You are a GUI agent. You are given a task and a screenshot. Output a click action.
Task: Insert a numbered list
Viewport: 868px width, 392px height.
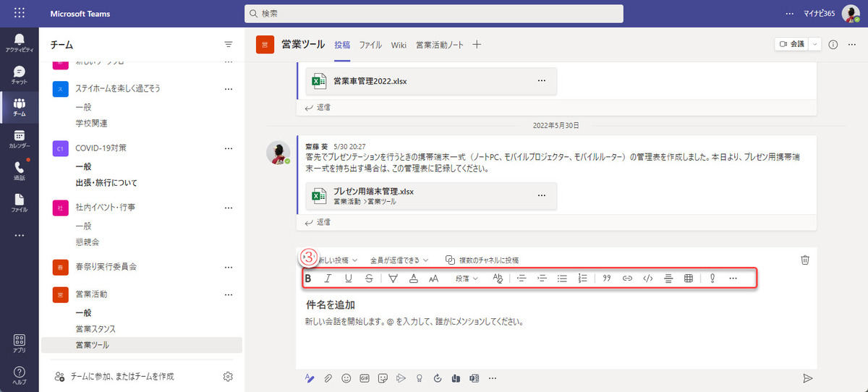[583, 278]
